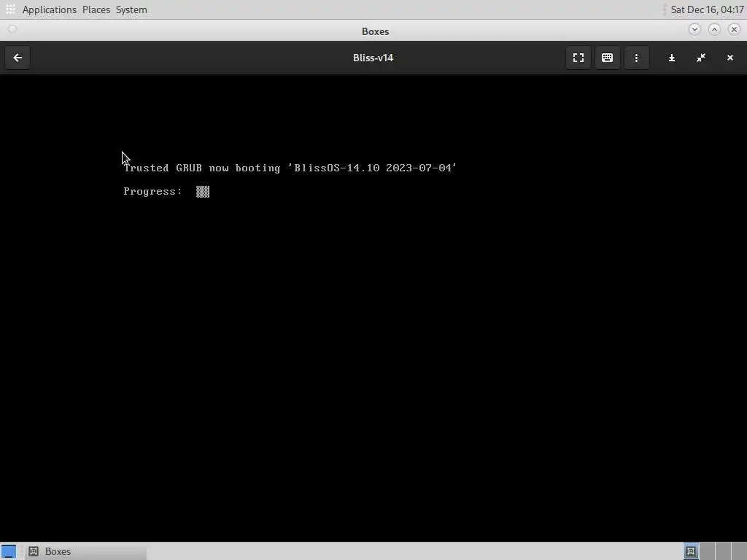Click the Progress bar block in VM
The height and width of the screenshot is (560, 747).
(x=203, y=192)
